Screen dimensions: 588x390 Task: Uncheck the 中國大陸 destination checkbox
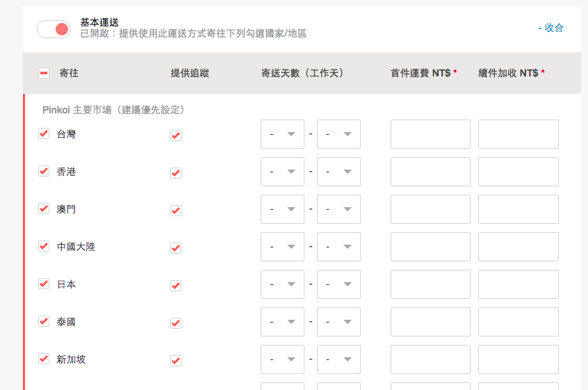coord(44,246)
